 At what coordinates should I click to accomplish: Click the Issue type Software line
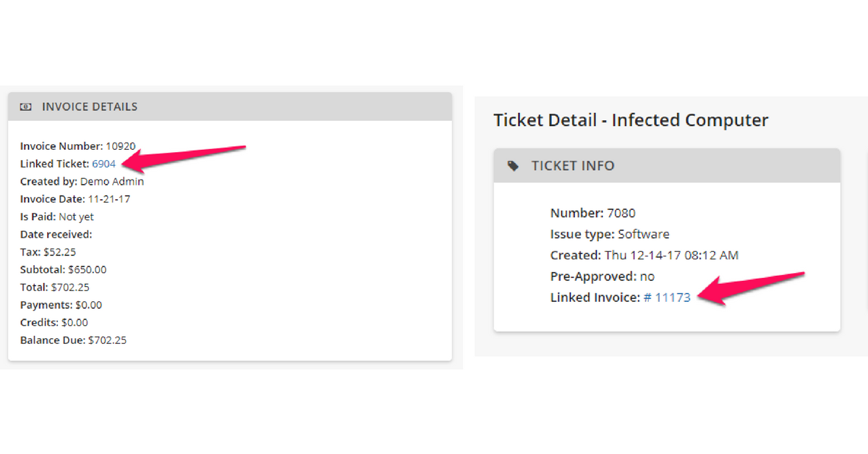[x=610, y=234]
